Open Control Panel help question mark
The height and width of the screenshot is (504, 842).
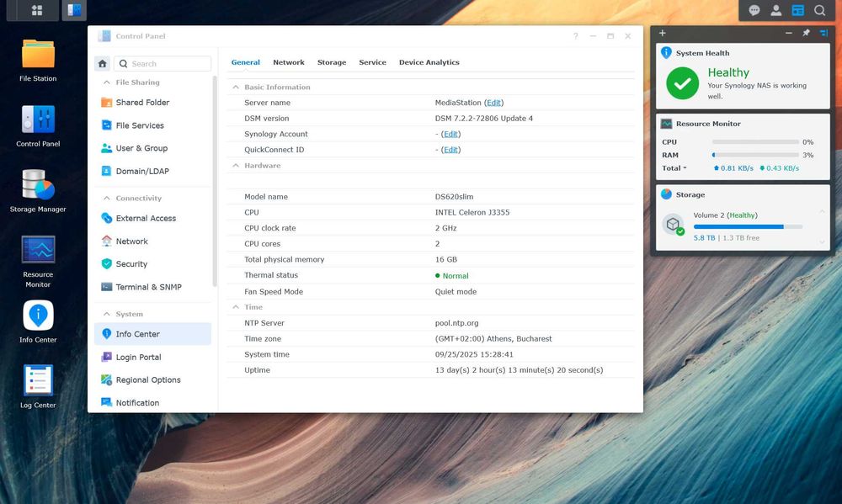click(576, 36)
